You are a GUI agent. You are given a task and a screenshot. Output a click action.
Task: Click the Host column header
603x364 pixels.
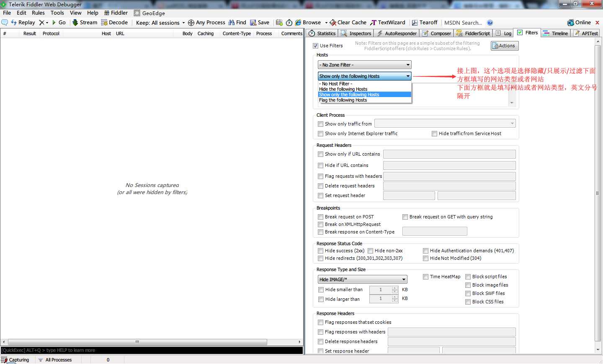[106, 33]
